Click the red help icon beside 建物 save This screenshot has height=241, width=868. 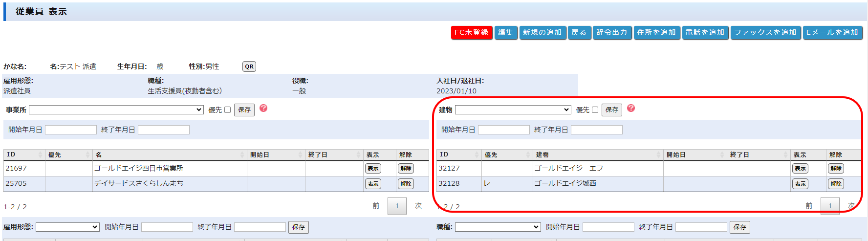pos(631,108)
